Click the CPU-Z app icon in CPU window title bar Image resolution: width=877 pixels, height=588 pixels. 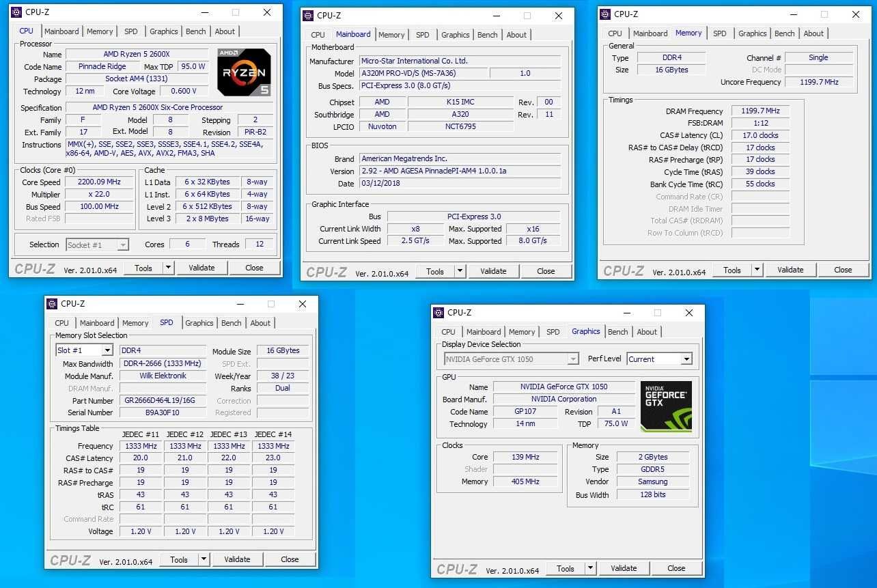click(x=16, y=12)
